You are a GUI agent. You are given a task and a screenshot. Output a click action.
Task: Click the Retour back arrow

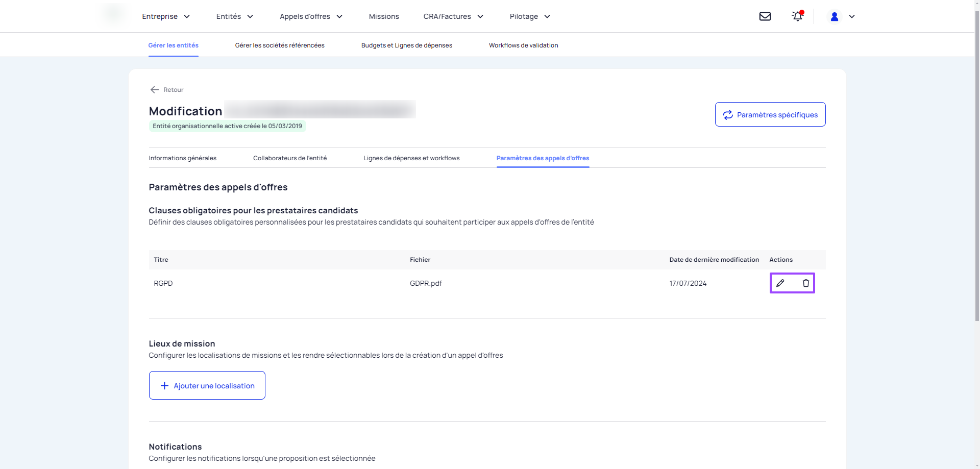[155, 90]
